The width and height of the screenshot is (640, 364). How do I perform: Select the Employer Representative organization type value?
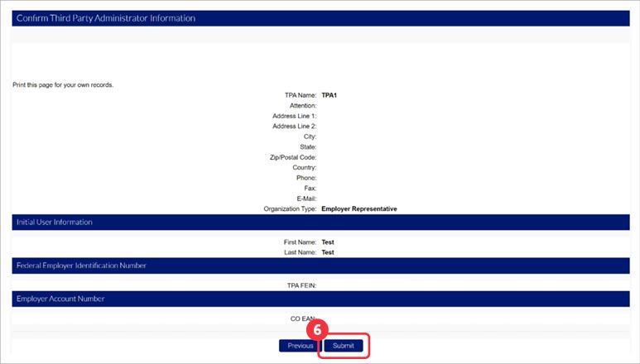pos(358,209)
